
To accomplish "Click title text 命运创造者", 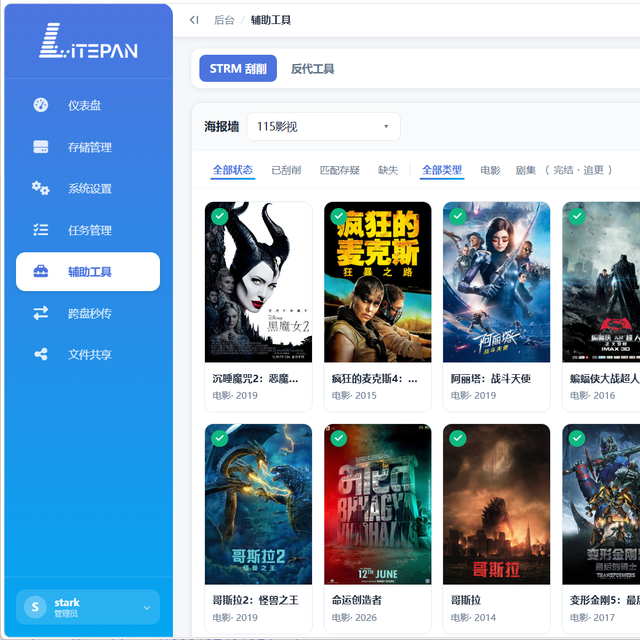I will click(x=357, y=600).
